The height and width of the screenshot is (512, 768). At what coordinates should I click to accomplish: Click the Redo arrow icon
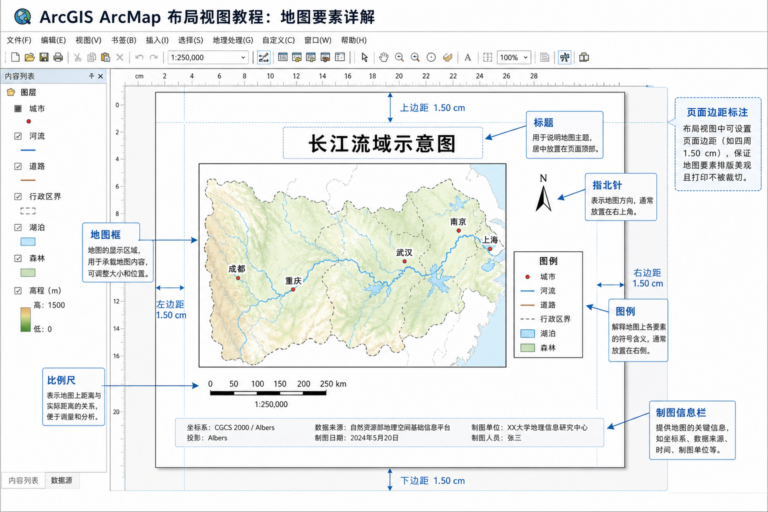click(153, 57)
